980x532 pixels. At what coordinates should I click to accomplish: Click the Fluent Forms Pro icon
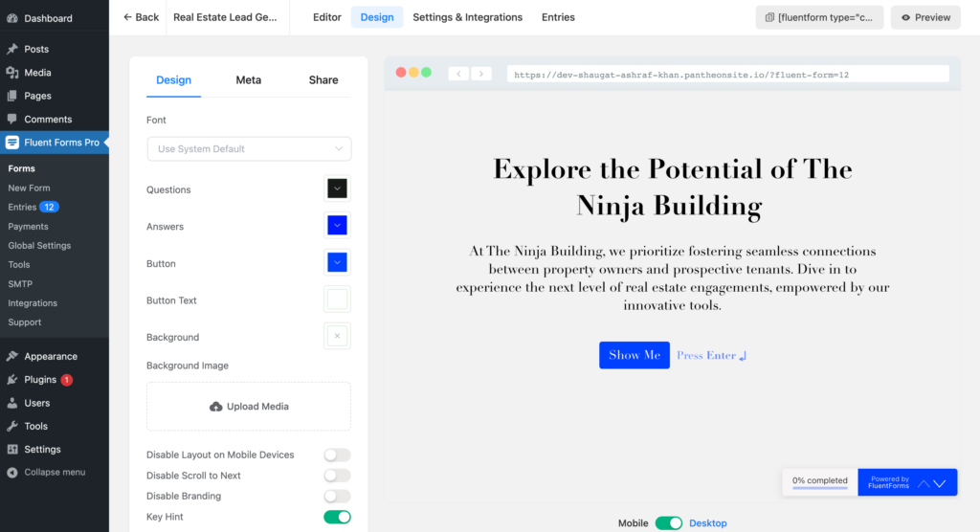(x=11, y=143)
